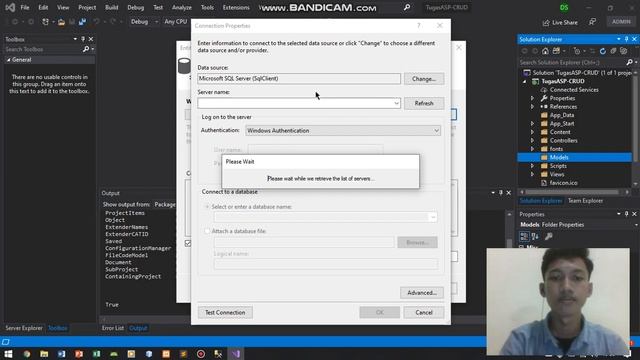Click the Advanced... button

(x=422, y=293)
